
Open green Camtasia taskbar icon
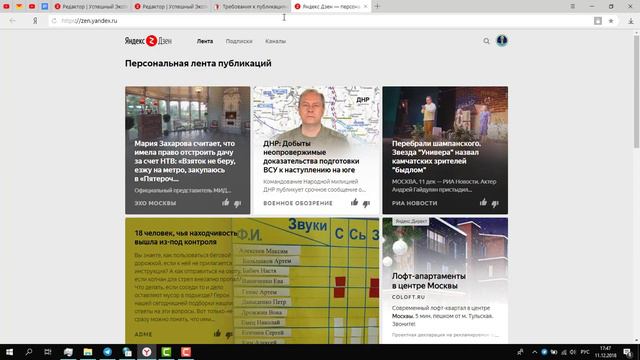click(166, 352)
